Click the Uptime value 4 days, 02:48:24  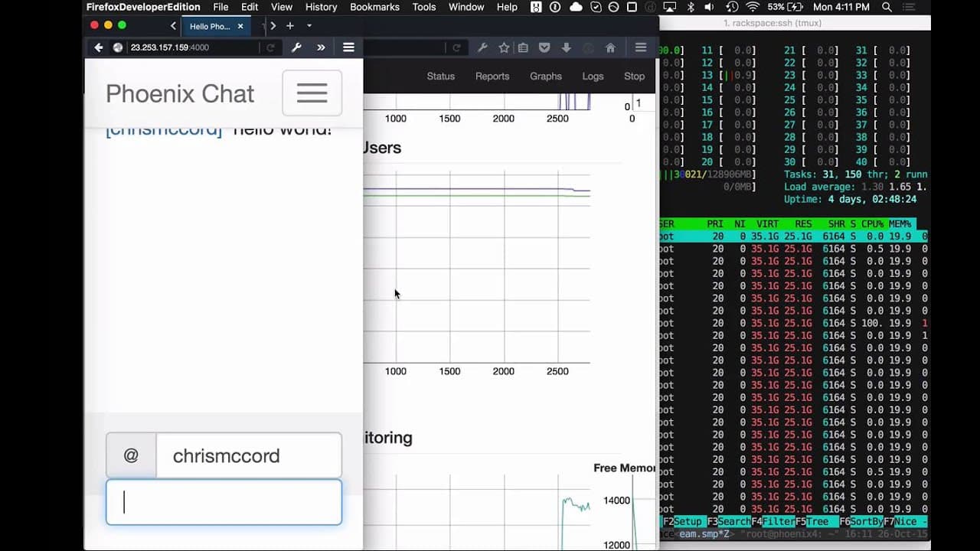[x=871, y=199]
